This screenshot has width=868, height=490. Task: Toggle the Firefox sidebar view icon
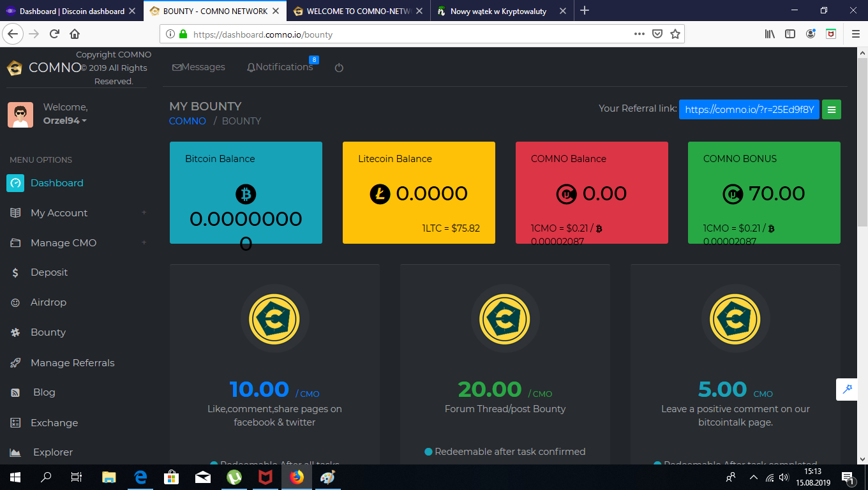(x=790, y=34)
